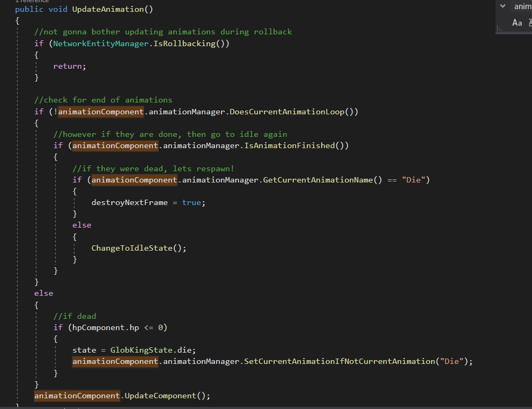Viewport: 532px width, 409px height.
Task: Click the find search input containing "anim"
Action: 522,6
